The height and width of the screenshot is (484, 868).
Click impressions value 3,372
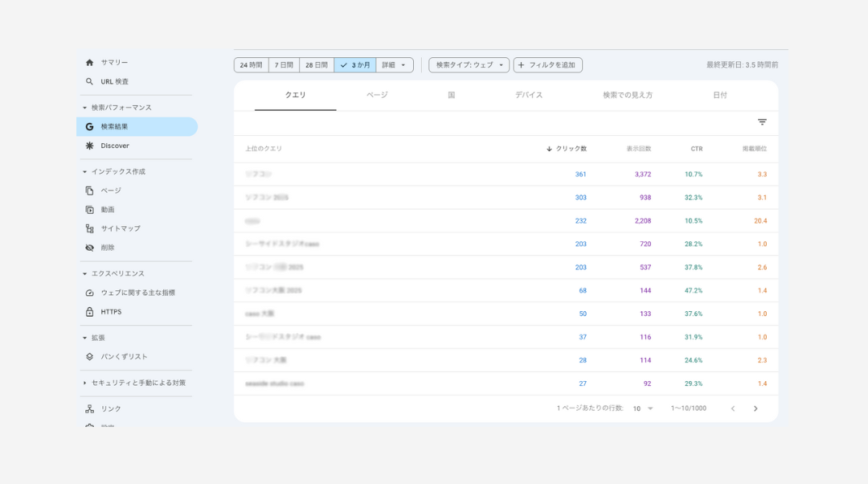(x=643, y=174)
